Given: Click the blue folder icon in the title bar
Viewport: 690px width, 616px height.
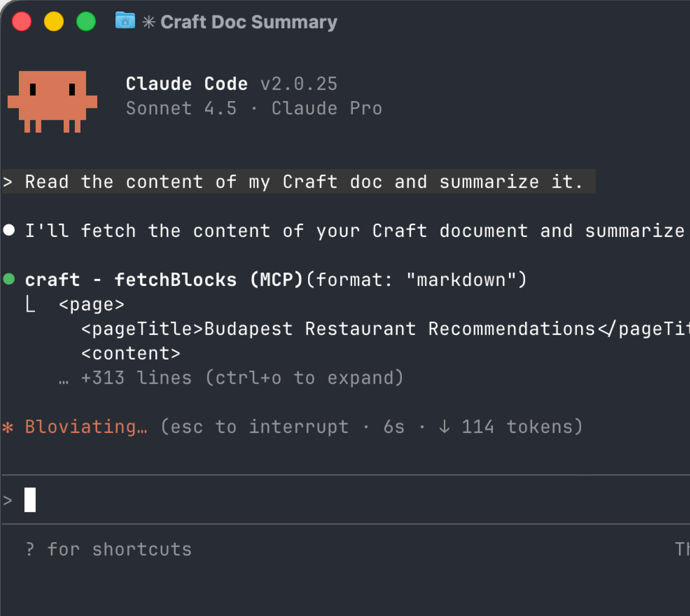Looking at the screenshot, I should pos(125,21).
